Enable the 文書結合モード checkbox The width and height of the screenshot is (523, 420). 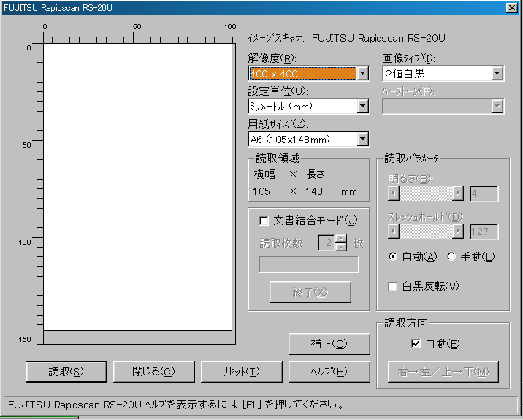pyautogui.click(x=264, y=221)
